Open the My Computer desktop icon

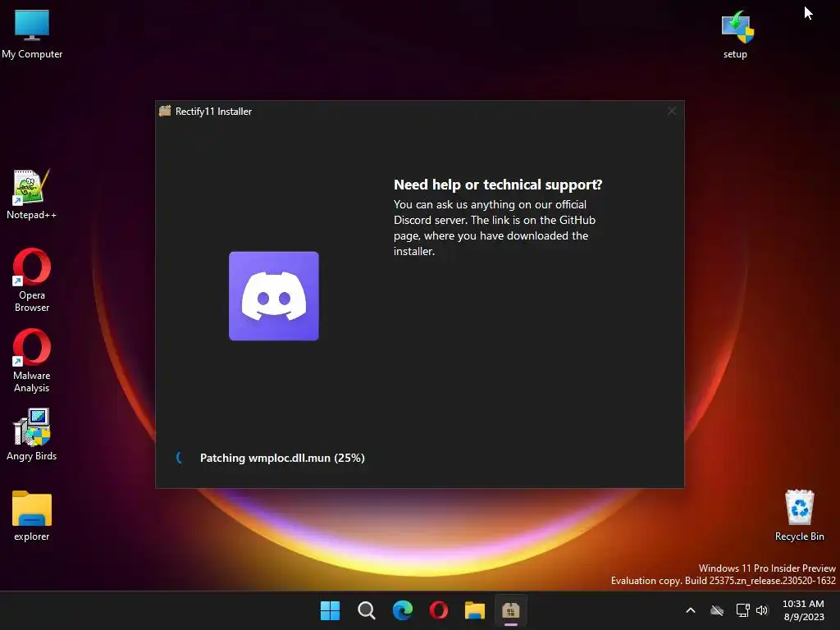click(x=32, y=34)
